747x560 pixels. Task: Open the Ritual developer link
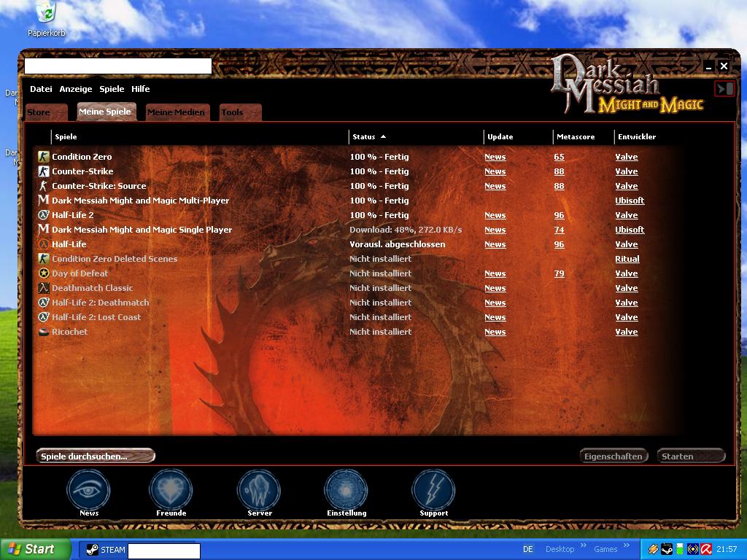coord(627,259)
